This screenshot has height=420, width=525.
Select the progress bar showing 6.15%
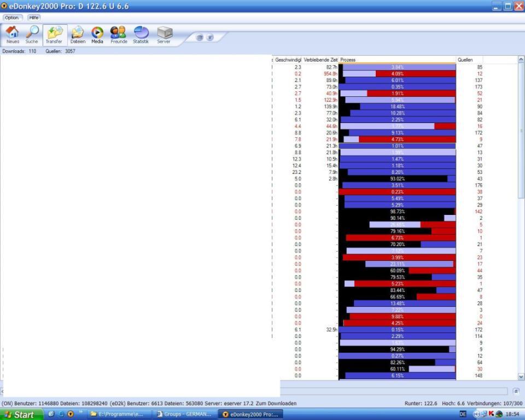point(398,376)
